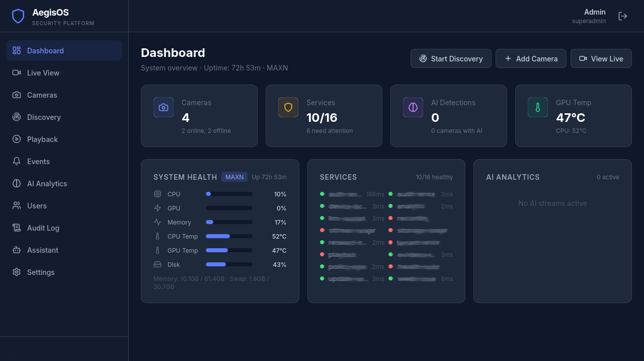Click the logout icon near Admin

623,16
